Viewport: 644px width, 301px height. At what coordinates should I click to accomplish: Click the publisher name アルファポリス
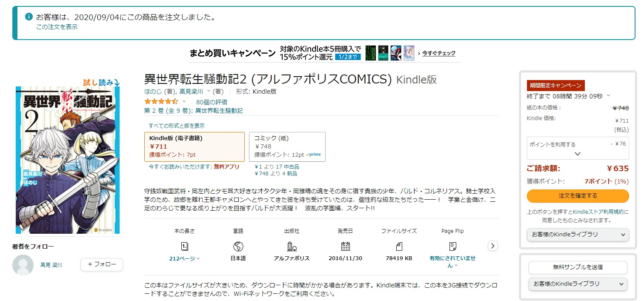[292, 258]
